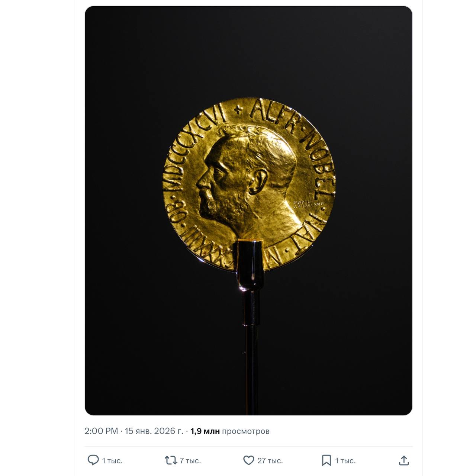Click the reply speech bubble icon
Screen dimensions: 470x476
[x=93, y=460]
